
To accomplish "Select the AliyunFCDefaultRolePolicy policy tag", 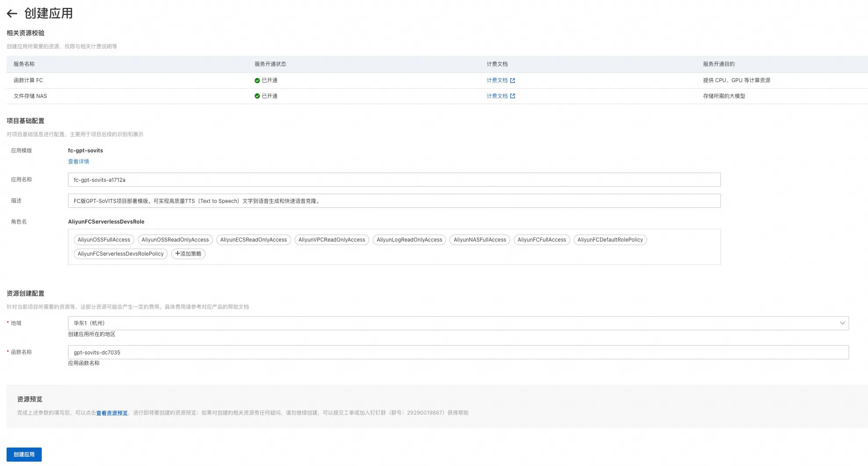I will 610,240.
